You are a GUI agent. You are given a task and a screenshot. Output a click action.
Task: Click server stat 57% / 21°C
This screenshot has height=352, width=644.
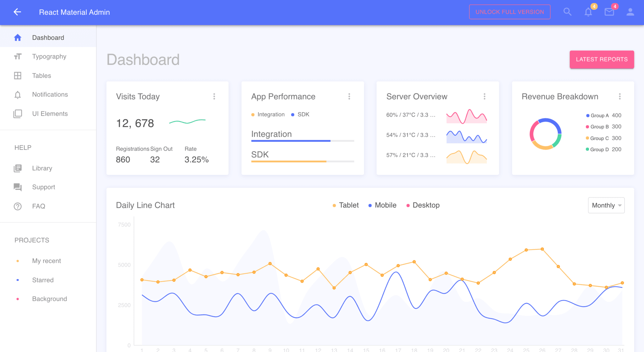(411, 155)
